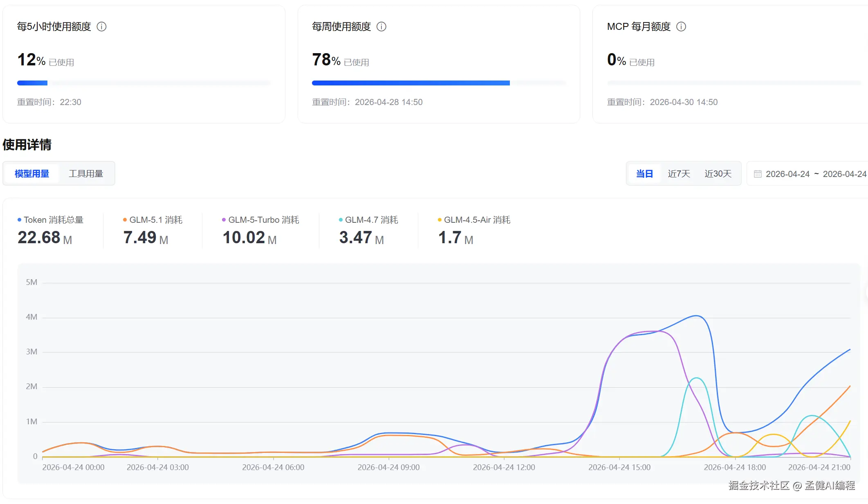Select 近30天 time range
The image size is (868, 504).
pos(718,174)
